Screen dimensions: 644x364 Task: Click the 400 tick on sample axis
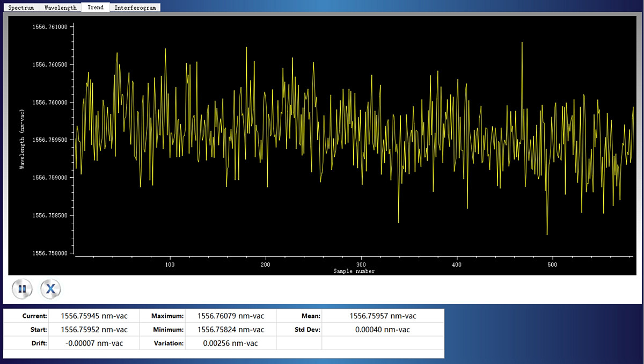click(x=457, y=265)
